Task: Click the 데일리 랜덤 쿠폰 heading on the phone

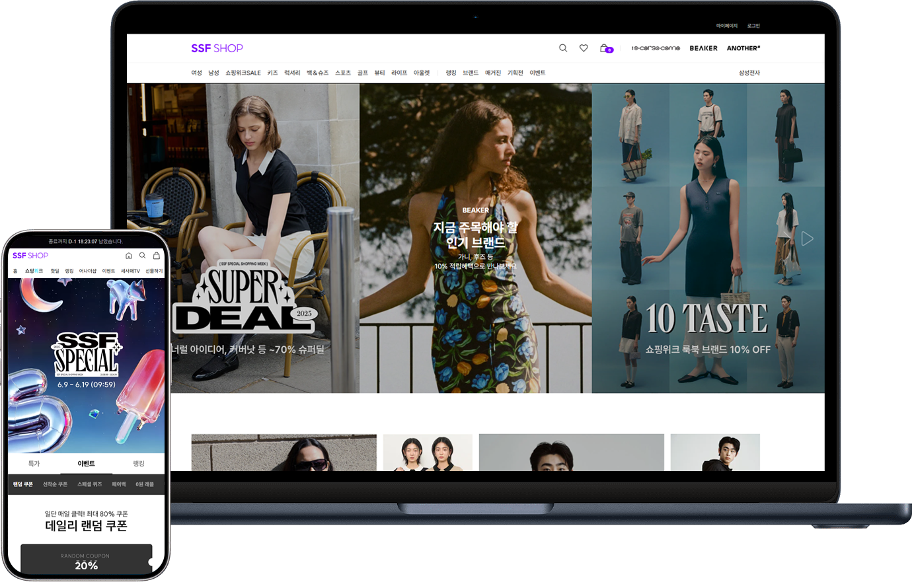Action: (x=86, y=526)
